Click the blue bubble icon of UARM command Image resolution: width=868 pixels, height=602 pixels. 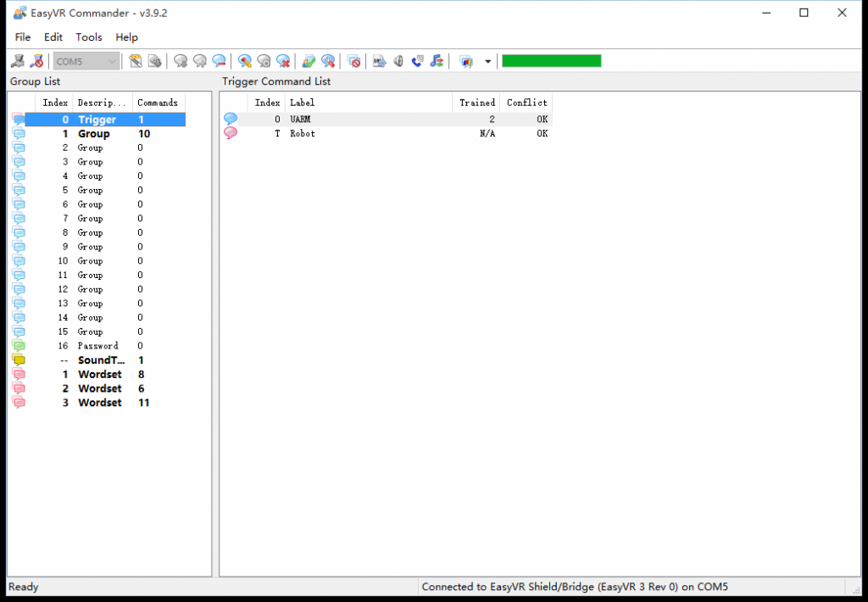tap(231, 119)
